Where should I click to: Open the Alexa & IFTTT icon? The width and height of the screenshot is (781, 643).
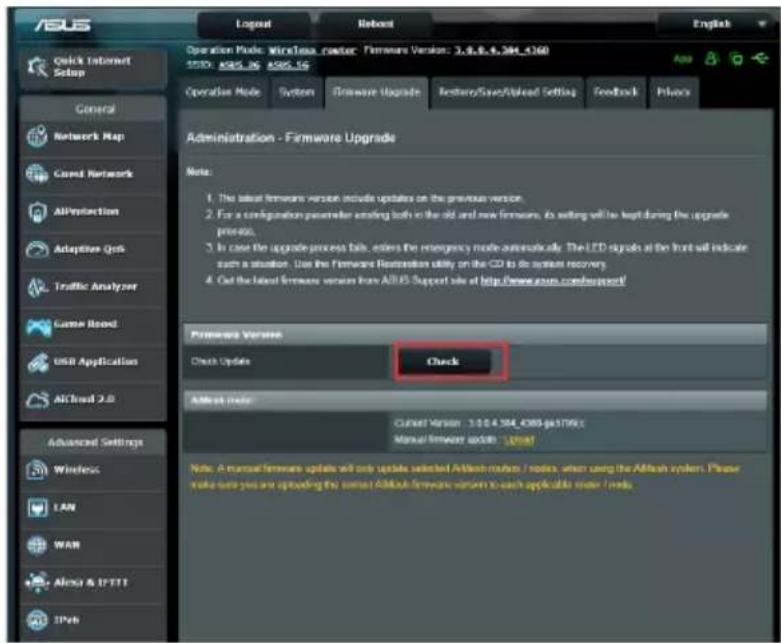[37, 582]
